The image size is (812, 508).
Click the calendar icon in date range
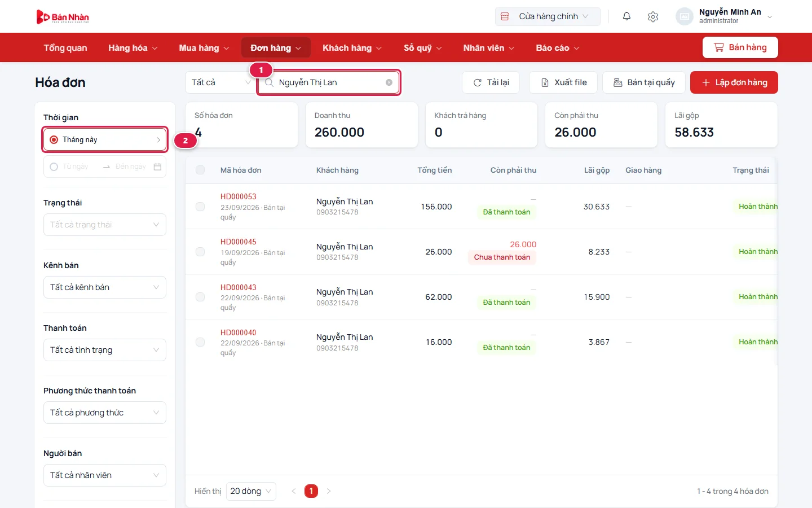tap(157, 167)
